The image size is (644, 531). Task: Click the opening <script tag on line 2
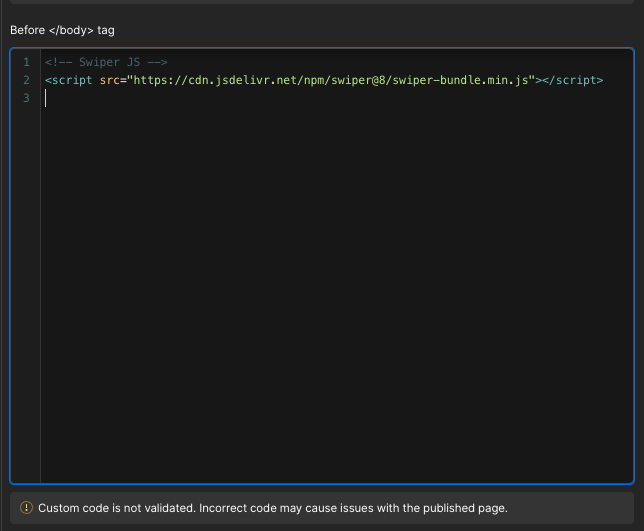tap(69, 80)
